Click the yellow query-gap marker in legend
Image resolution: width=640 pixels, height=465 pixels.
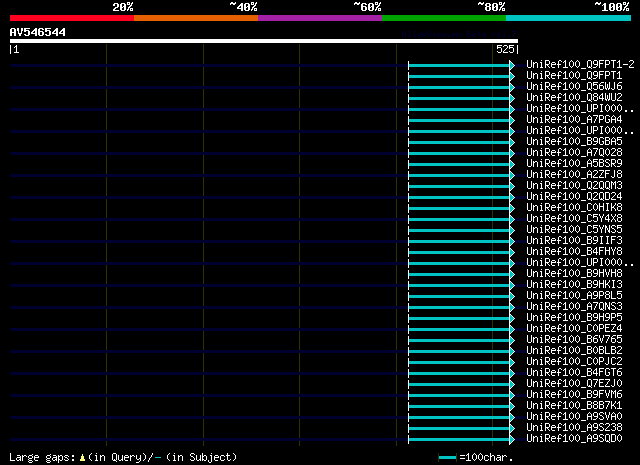(x=82, y=458)
